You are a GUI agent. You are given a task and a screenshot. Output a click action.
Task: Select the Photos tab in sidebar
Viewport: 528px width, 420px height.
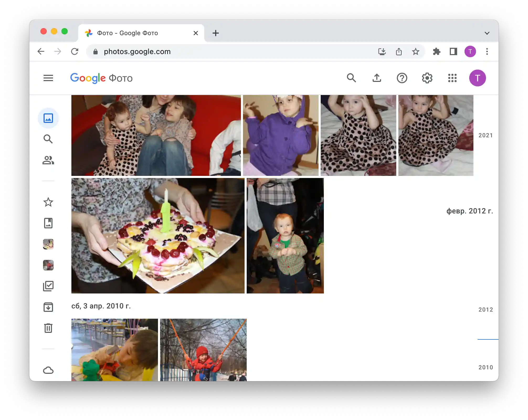coord(48,118)
